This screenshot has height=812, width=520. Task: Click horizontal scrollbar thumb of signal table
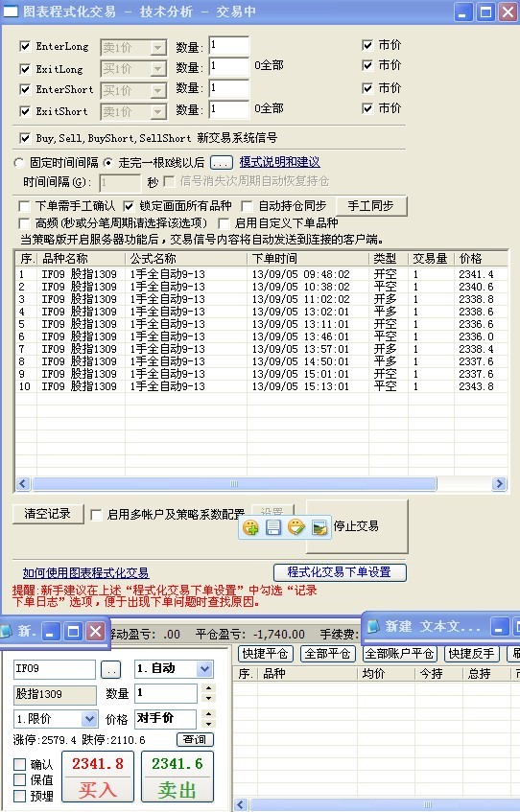pos(234,484)
